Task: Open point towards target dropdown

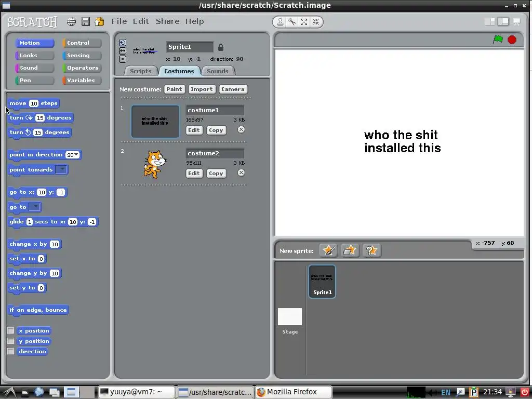Action: tap(61, 169)
